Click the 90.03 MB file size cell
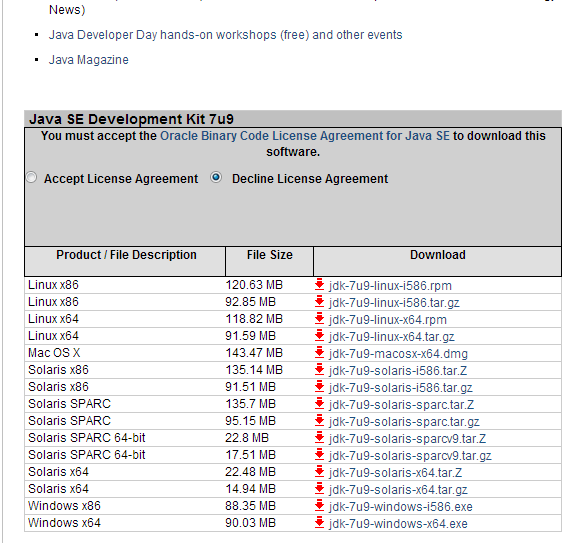The height and width of the screenshot is (543, 580). coord(250,523)
